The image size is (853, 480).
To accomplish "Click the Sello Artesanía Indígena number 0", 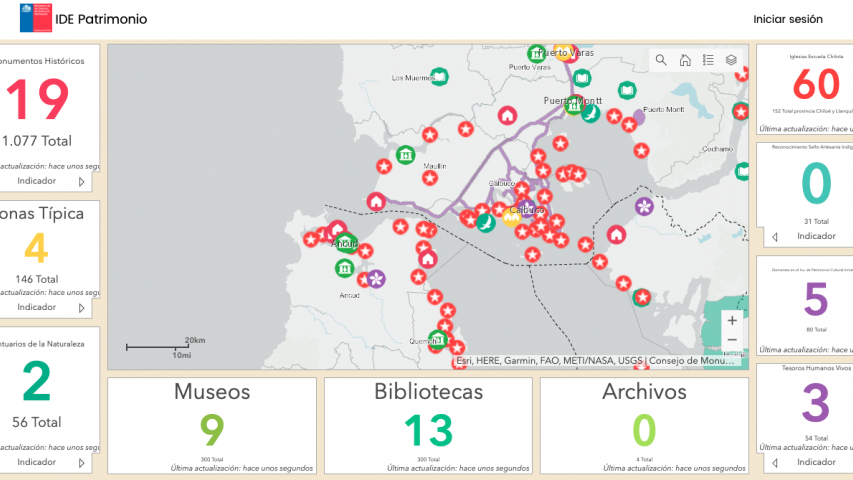I will point(816,184).
